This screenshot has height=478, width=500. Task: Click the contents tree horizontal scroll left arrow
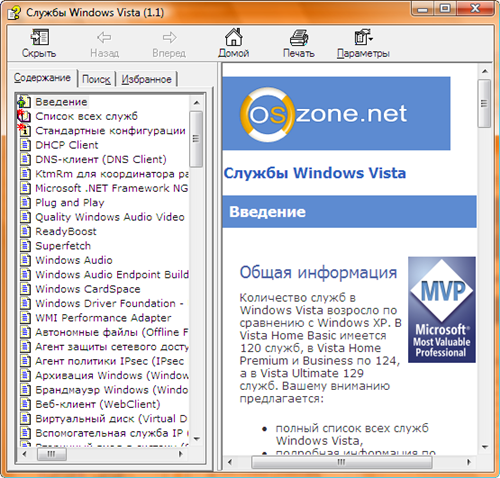click(x=24, y=454)
